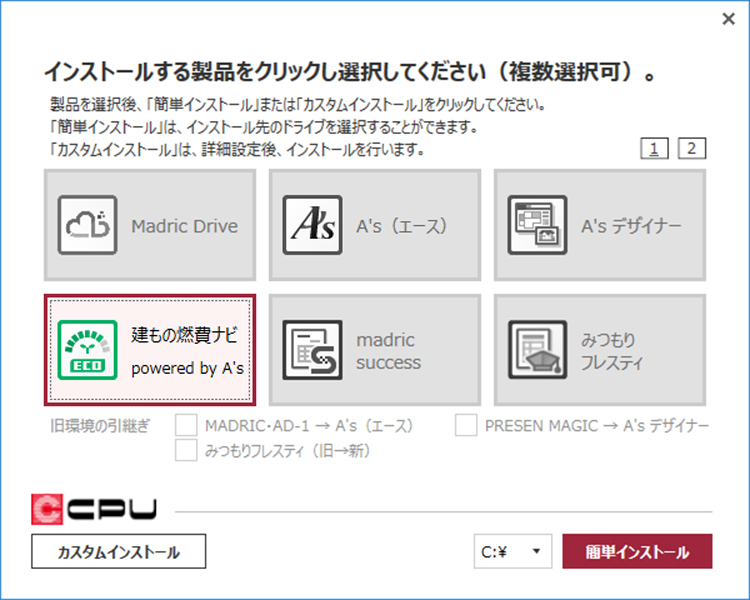The image size is (750, 600).
Task: Close the installer window
Action: click(728, 19)
